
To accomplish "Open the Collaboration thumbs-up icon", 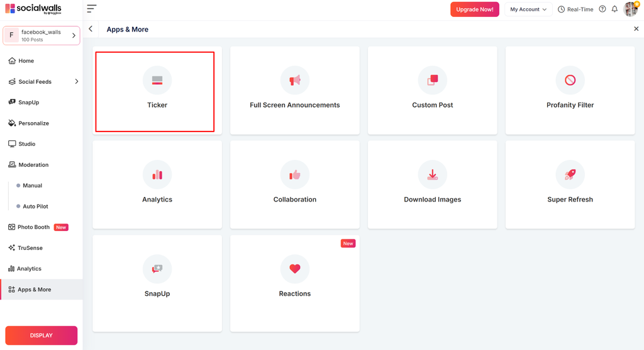I will point(295,175).
